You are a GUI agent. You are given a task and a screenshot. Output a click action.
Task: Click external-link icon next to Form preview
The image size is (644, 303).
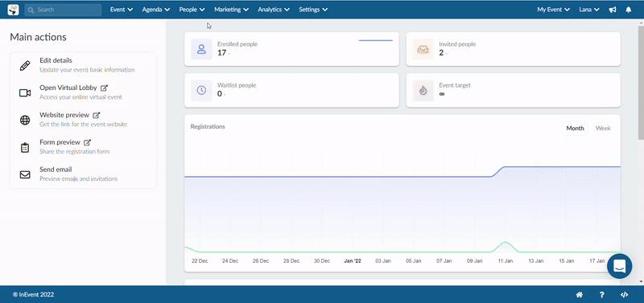(x=87, y=142)
